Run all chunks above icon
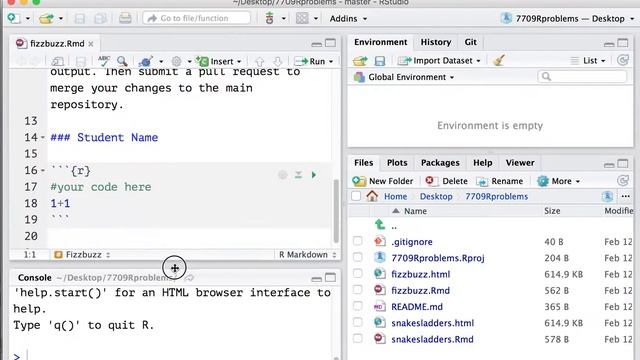The width and height of the screenshot is (640, 360). 298,175
